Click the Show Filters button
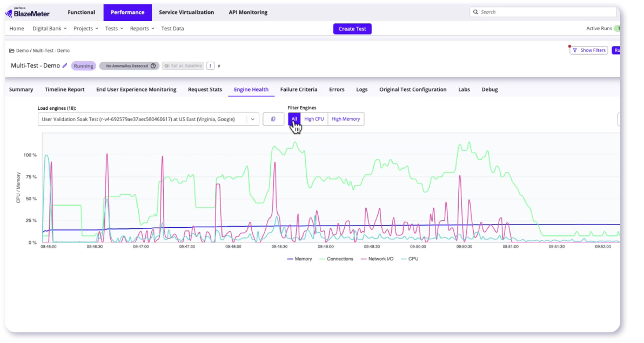This screenshot has height=343, width=644. (589, 50)
